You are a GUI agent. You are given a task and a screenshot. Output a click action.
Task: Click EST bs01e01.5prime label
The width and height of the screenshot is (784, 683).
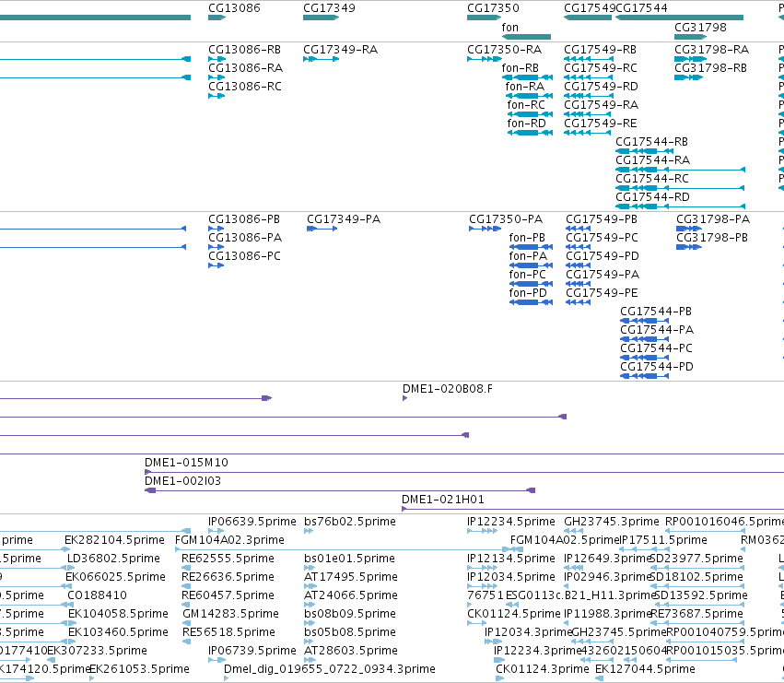tap(349, 559)
